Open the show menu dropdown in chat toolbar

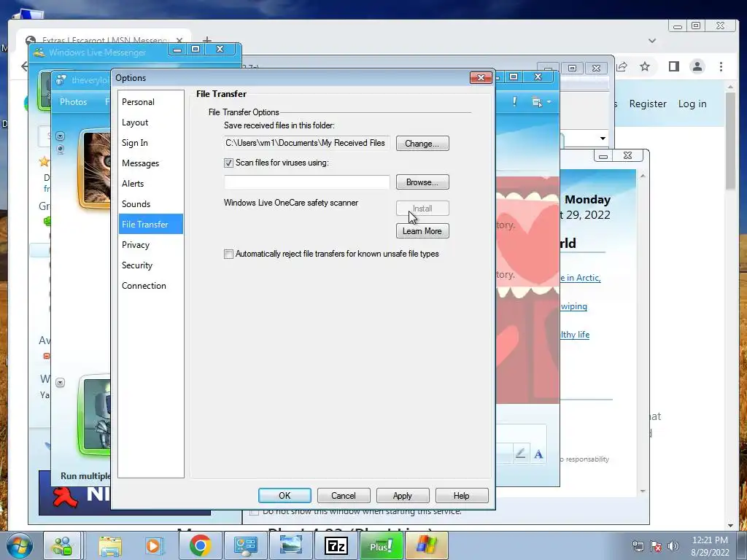pyautogui.click(x=541, y=102)
